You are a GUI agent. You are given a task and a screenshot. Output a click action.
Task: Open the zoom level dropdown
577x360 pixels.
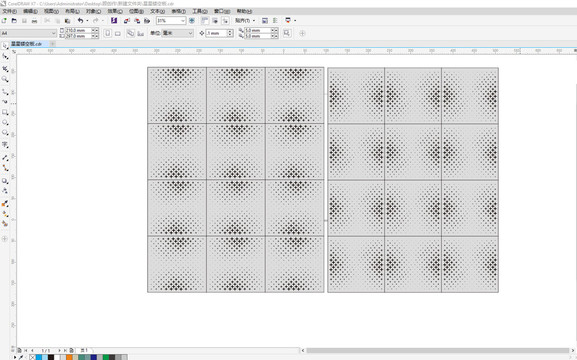[183, 21]
